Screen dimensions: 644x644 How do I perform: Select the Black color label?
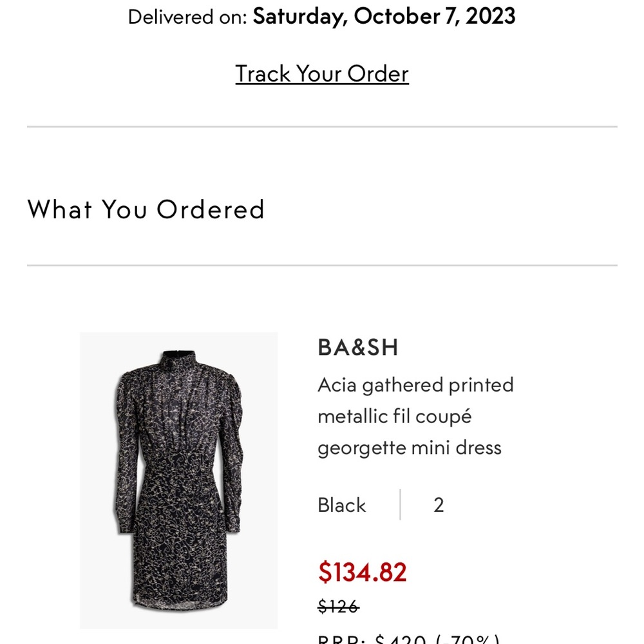[342, 505]
